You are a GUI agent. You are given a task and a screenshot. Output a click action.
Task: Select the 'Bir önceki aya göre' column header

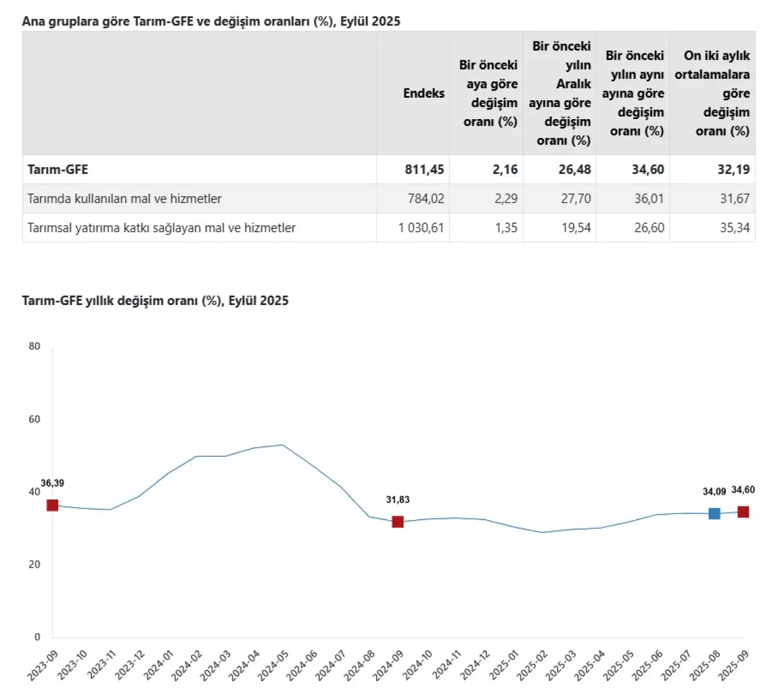[x=488, y=93]
